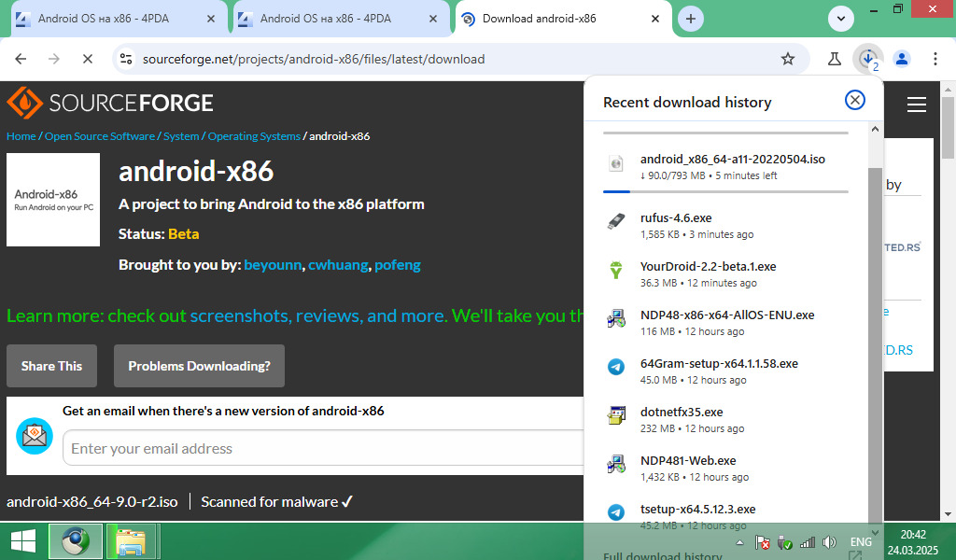This screenshot has height=560, width=956.
Task: Click the Share This button
Action: coord(52,366)
